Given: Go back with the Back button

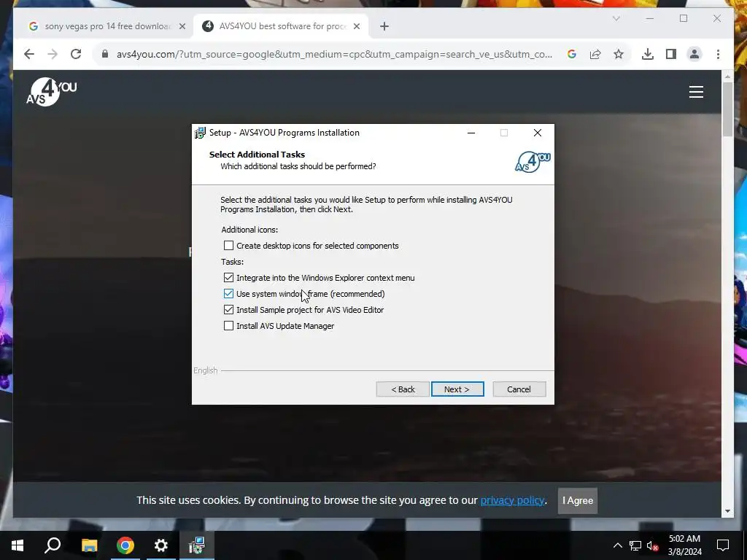Looking at the screenshot, I should 403,389.
